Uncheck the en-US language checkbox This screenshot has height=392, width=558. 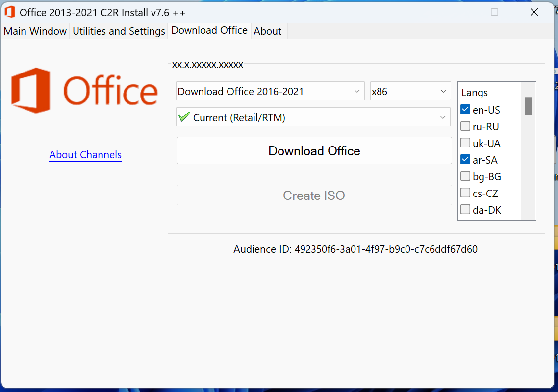pos(465,110)
